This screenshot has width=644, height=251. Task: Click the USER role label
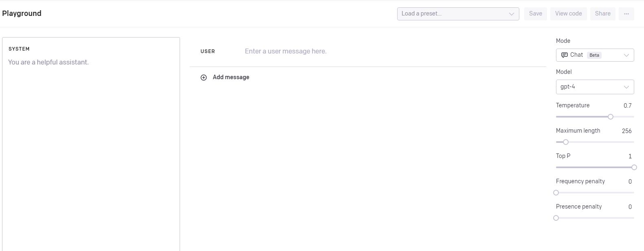208,51
